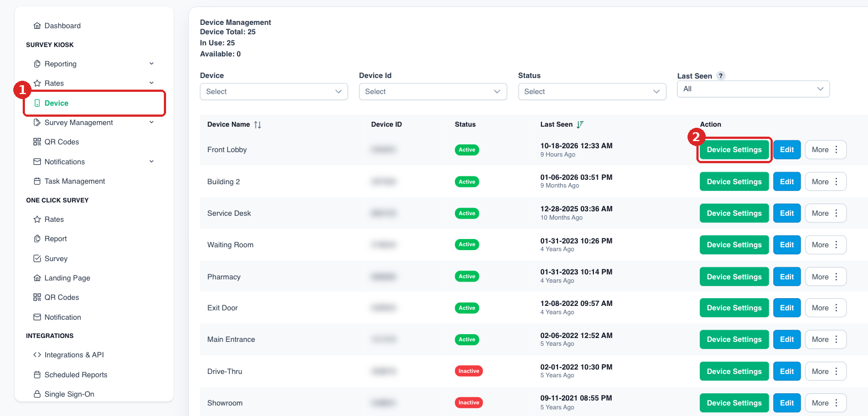Open the Status filter dropdown
This screenshot has height=416, width=868.
pos(592,92)
